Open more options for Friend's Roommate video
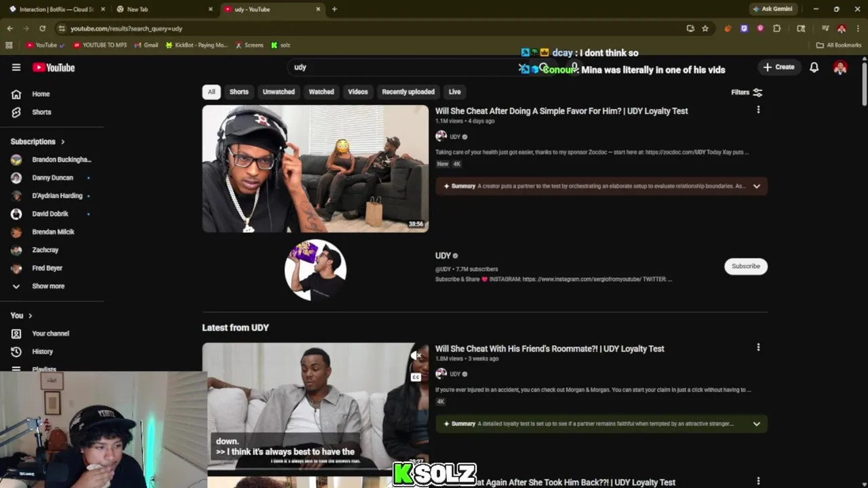The height and width of the screenshot is (488, 868). tap(758, 347)
